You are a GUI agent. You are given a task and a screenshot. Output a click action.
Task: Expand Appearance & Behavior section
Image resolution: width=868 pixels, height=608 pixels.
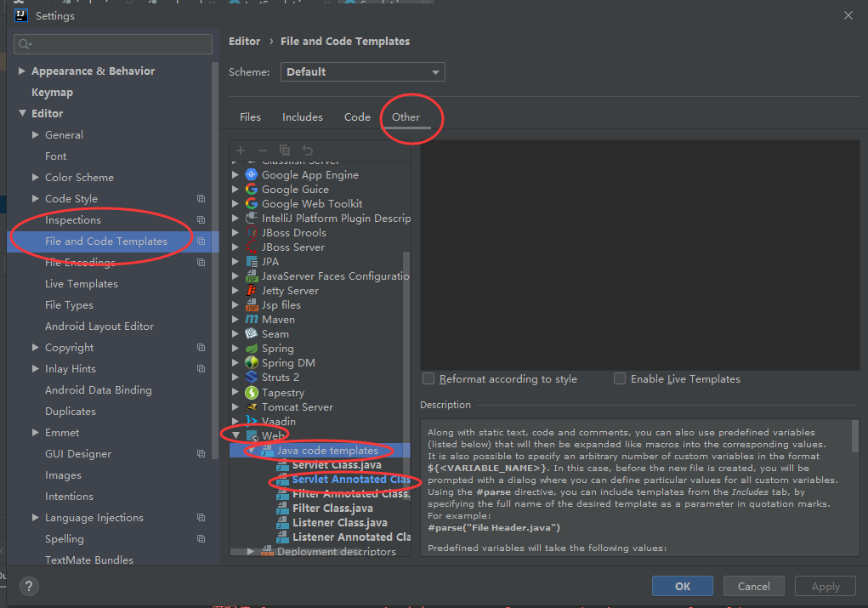coord(21,71)
